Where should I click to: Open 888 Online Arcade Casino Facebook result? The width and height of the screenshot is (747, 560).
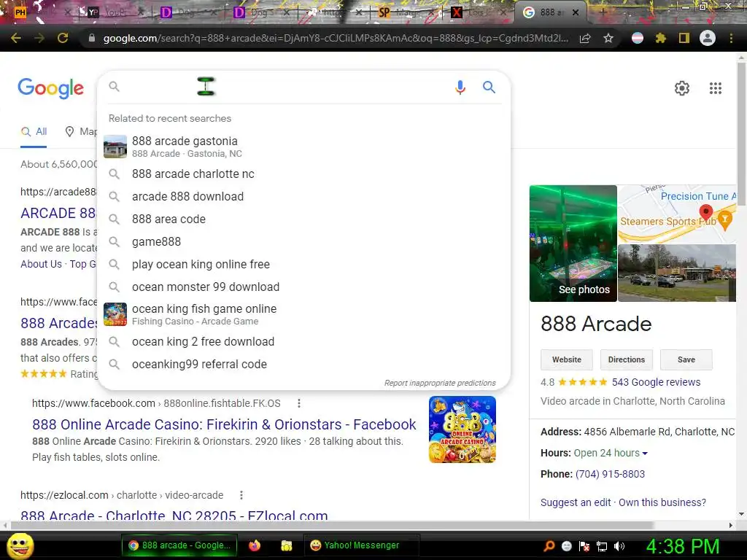coord(224,424)
